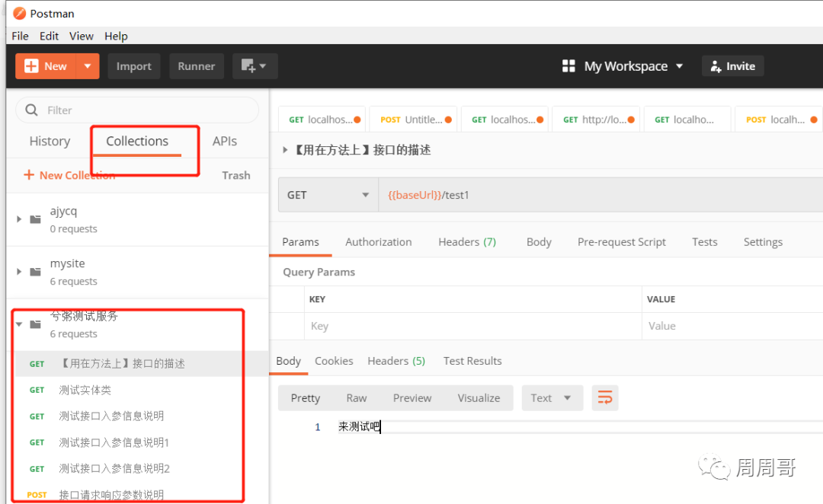The height and width of the screenshot is (504, 823).
Task: Switch to the APIs tab
Action: click(x=225, y=141)
